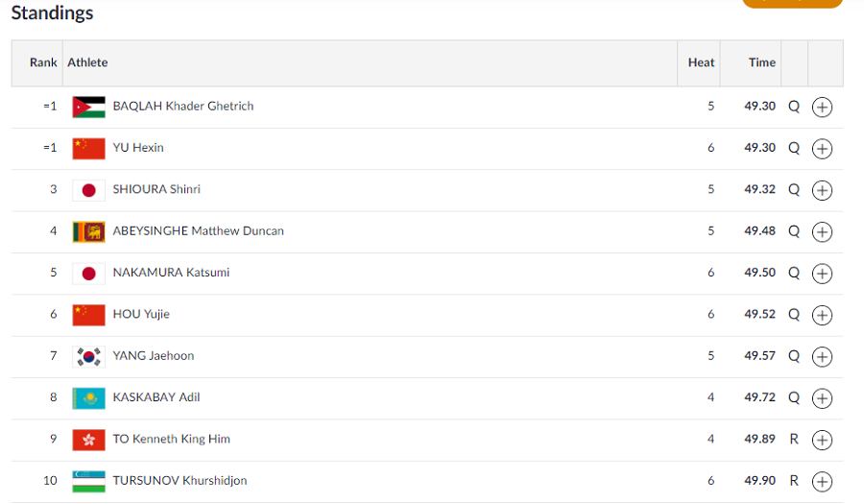Click plus icon for TURSUNOV Khurshidjon
The width and height of the screenshot is (864, 504).
click(822, 481)
